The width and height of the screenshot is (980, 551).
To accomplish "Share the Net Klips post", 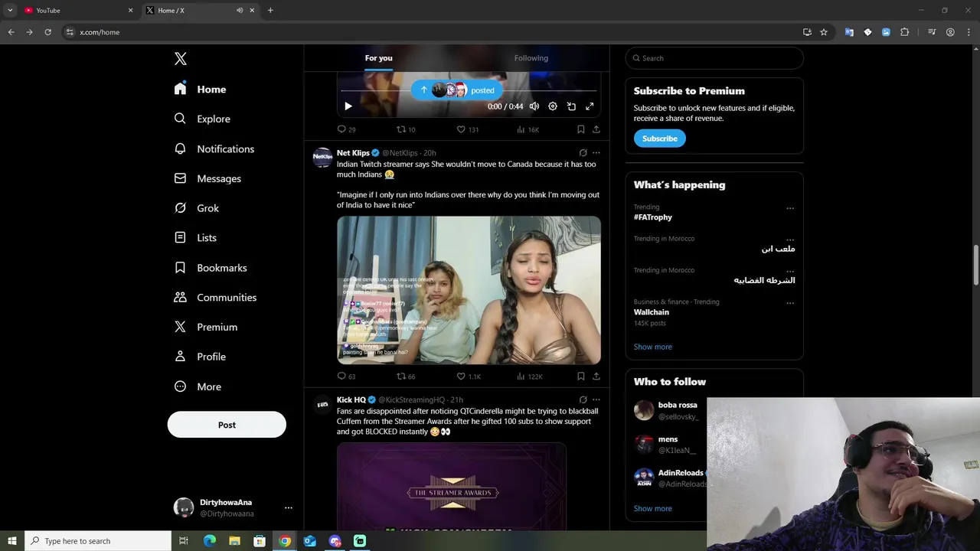I will [596, 376].
